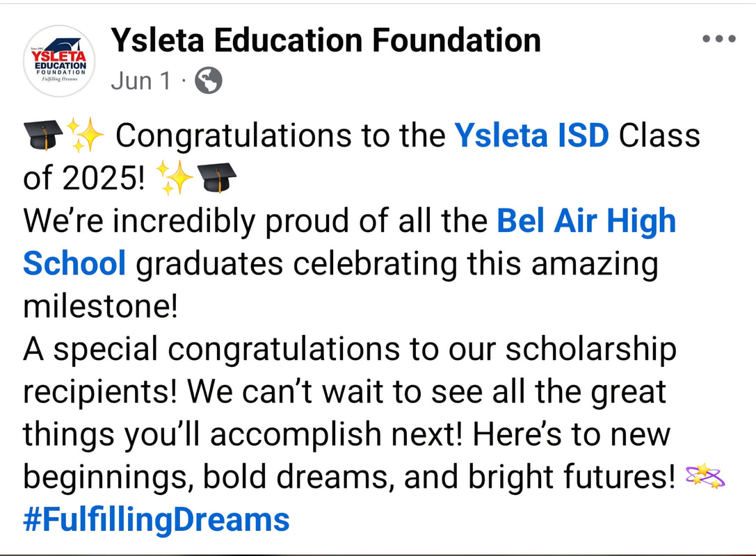Click the graduation cap emoji after "of 2025!"
The height and width of the screenshot is (556, 756).
point(218,179)
